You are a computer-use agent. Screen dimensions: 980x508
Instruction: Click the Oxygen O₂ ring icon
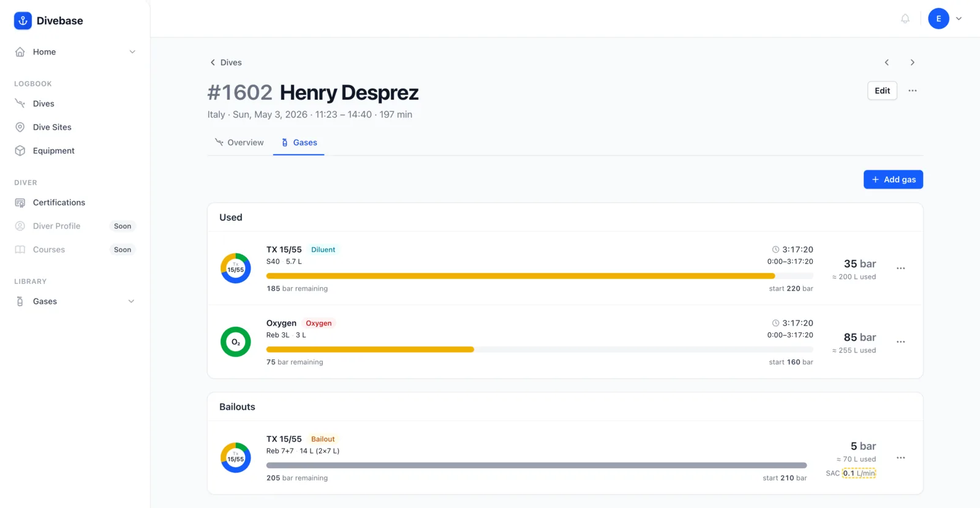[x=236, y=342]
